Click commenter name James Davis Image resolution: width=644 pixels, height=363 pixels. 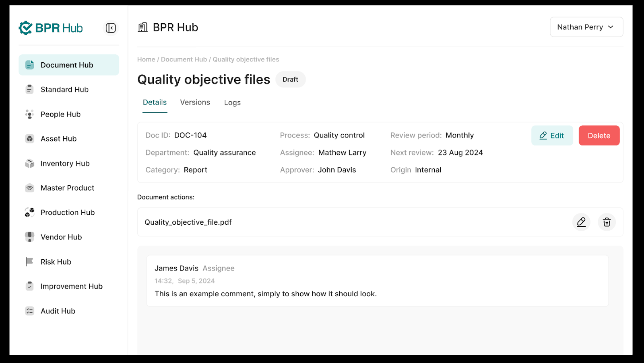(176, 268)
